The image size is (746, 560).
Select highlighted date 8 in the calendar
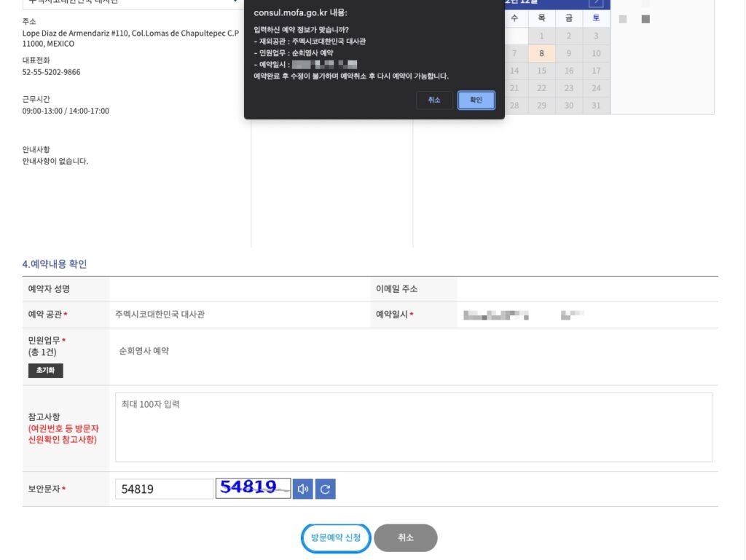(x=541, y=53)
